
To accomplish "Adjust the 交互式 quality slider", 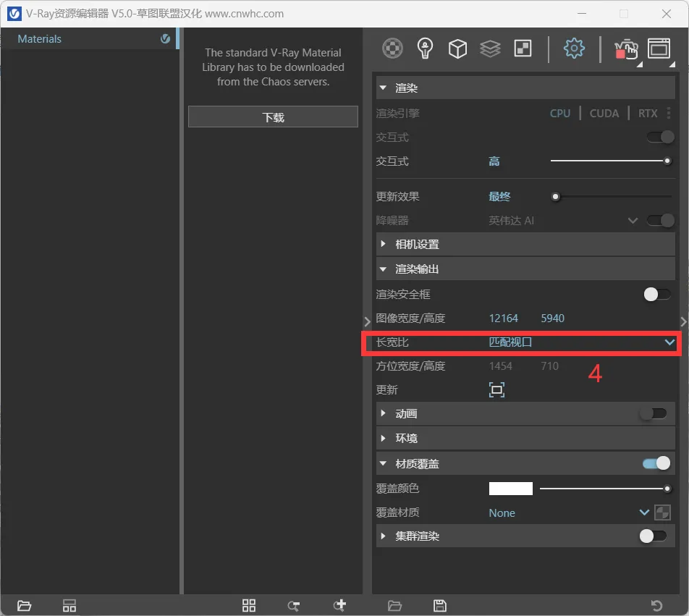I will click(x=611, y=161).
